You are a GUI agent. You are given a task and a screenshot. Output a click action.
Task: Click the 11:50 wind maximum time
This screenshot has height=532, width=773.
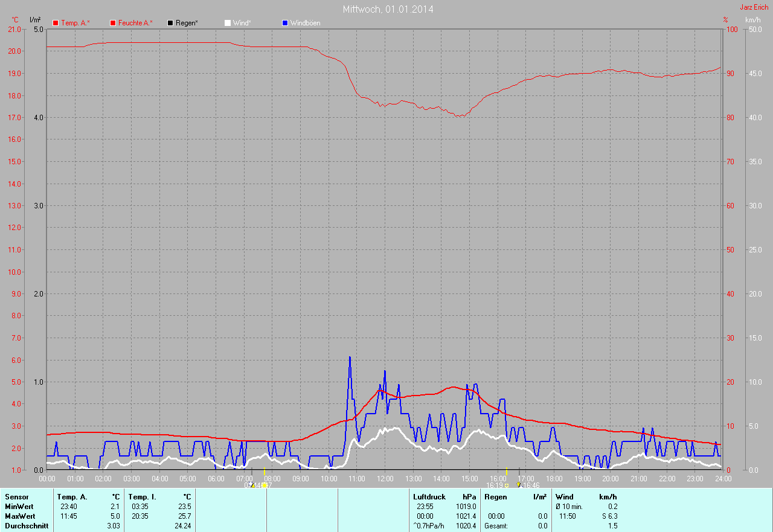pos(568,516)
